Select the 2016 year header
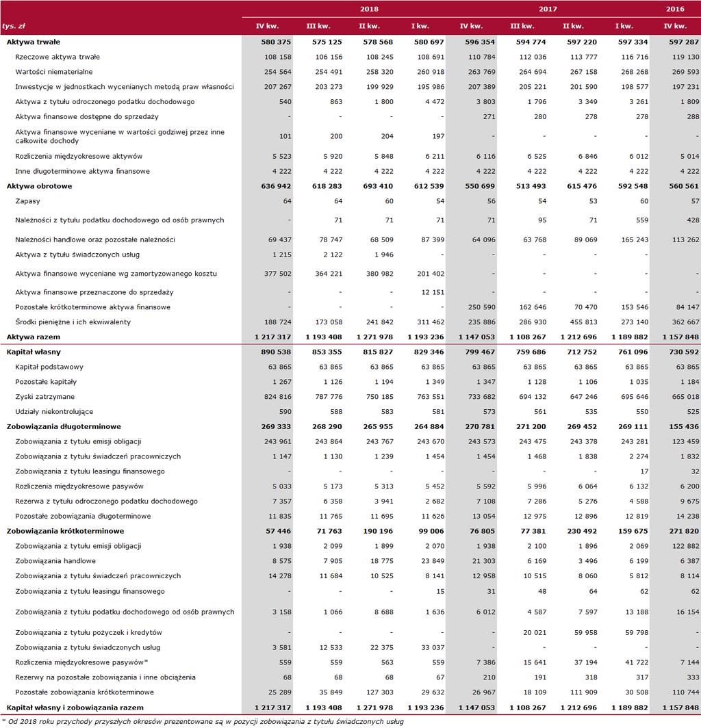 coord(675,9)
